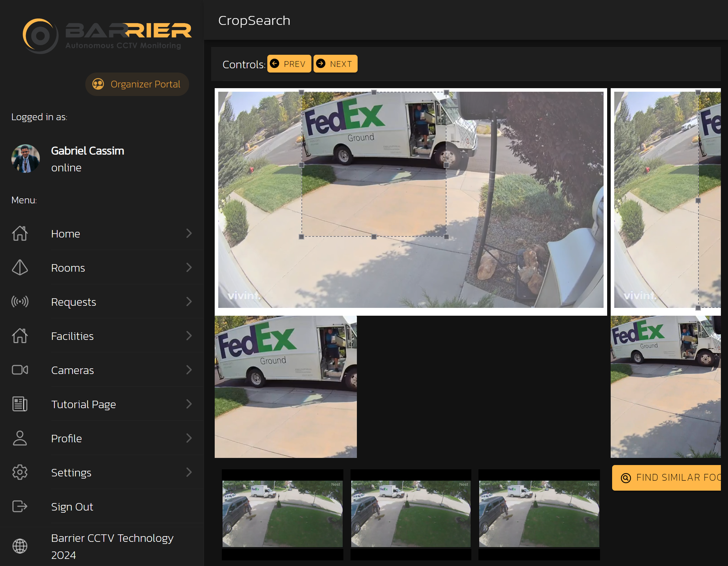Click the Profile person icon
Screen dimensions: 728x566
coord(20,438)
